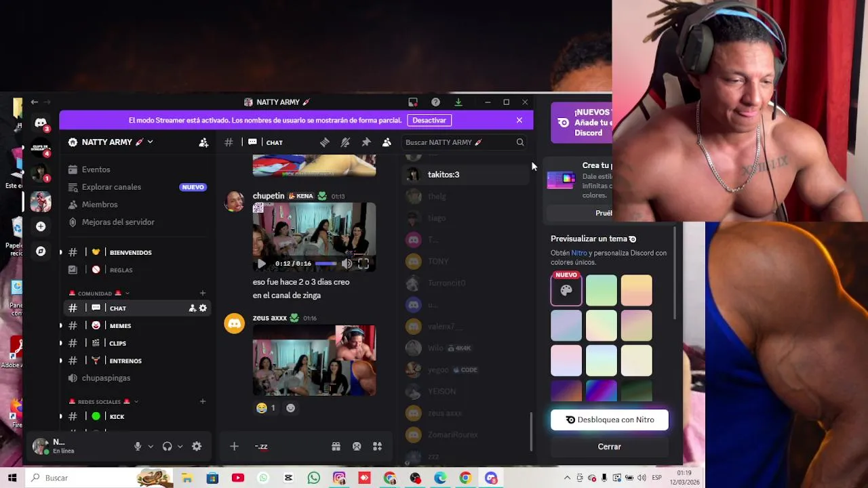
Task: Select the green gradient theme swatch
Action: [x=601, y=290]
